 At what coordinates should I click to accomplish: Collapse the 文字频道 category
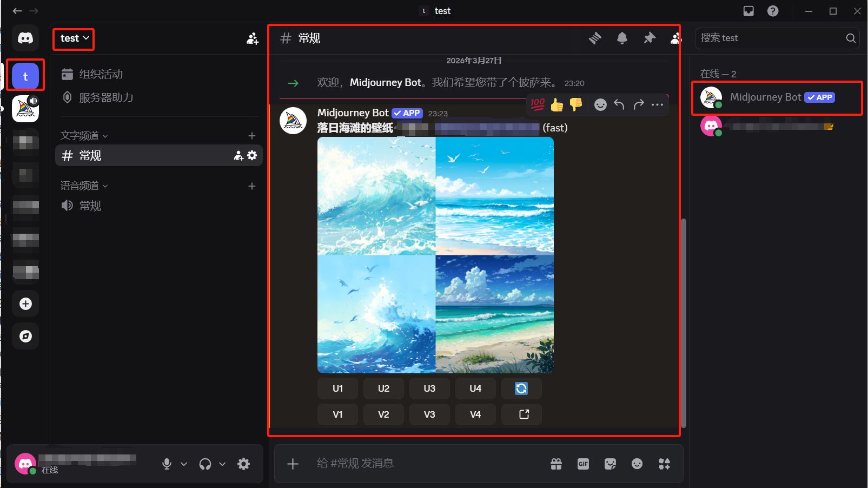(x=84, y=136)
